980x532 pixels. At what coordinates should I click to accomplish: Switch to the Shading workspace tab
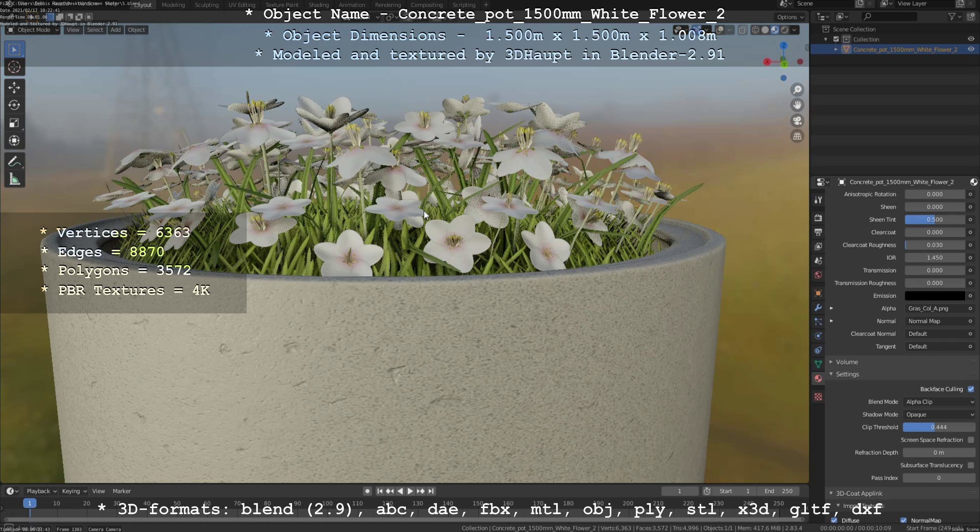(x=318, y=5)
